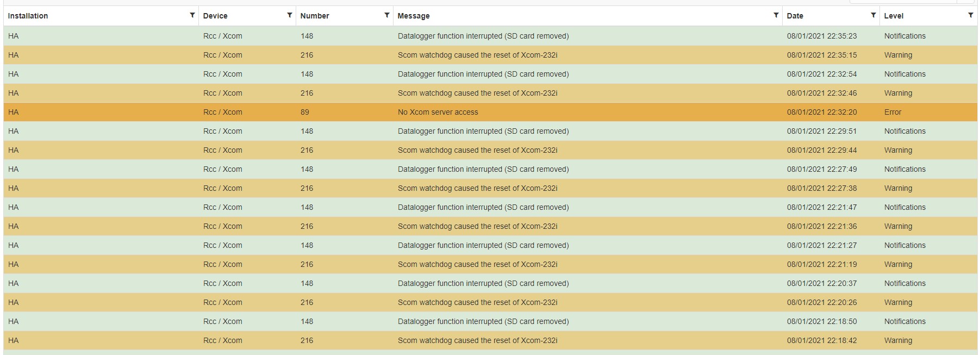This screenshot has height=355, width=980.
Task: Sort by the Message column header
Action: [x=413, y=16]
